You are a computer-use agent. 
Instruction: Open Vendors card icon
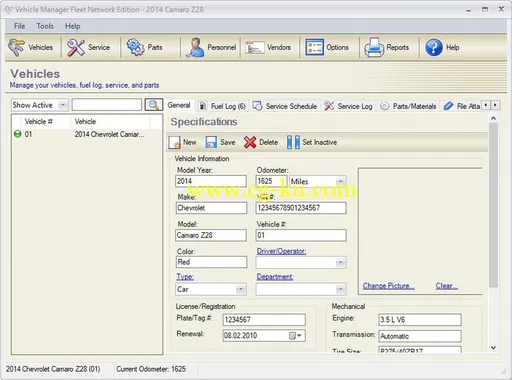tap(255, 48)
